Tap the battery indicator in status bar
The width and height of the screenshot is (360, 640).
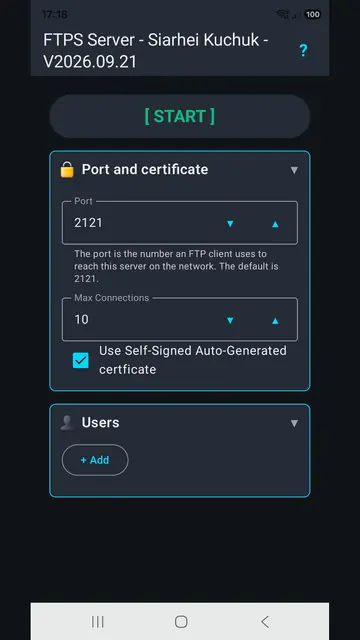coord(313,15)
